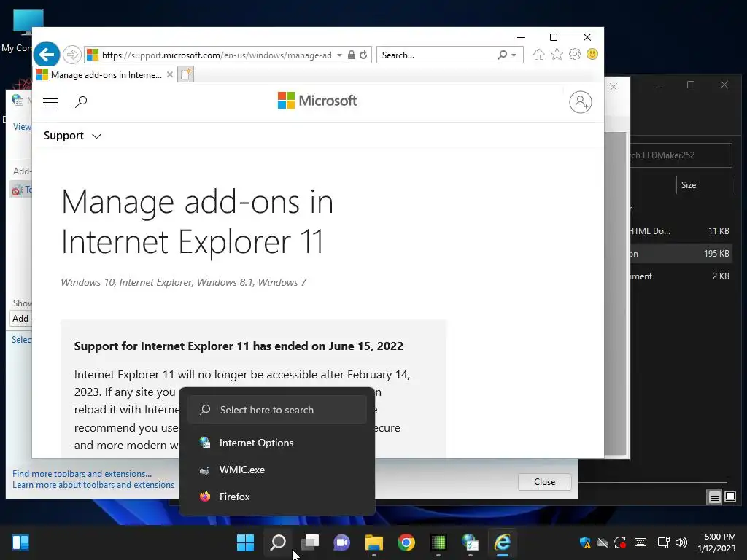Open Firefox from recent searches
The image size is (747, 560).
277,497
